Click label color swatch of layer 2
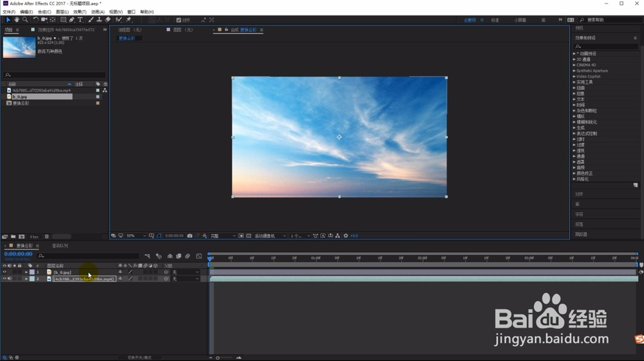The width and height of the screenshot is (644, 361). click(x=32, y=279)
